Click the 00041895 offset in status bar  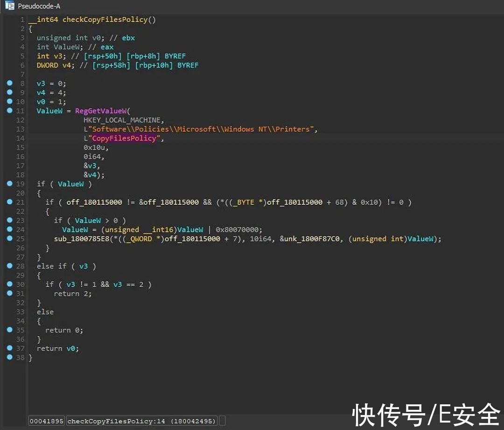click(47, 421)
